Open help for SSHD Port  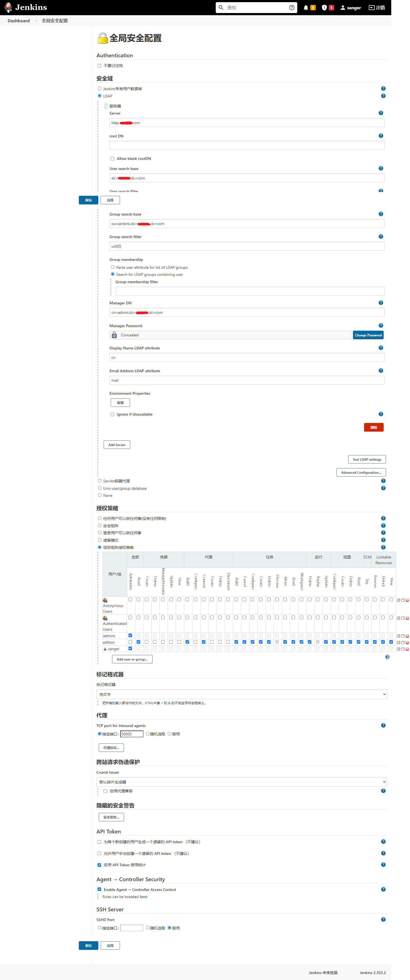pos(383,919)
